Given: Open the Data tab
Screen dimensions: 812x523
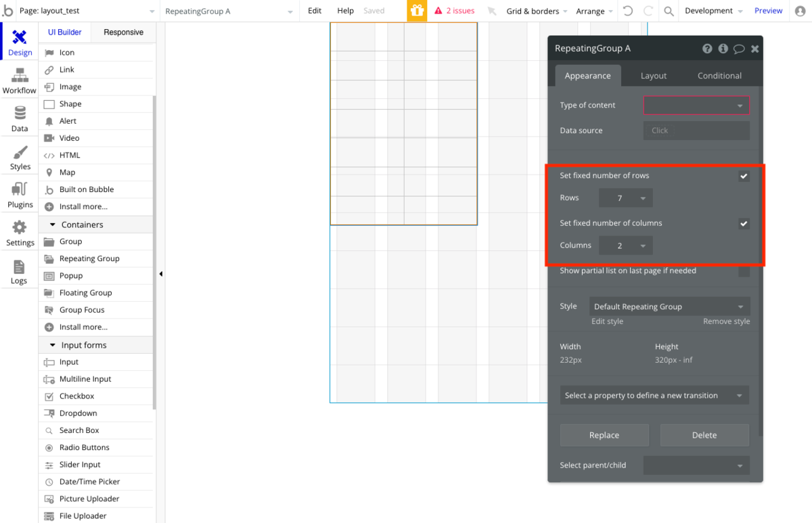Looking at the screenshot, I should [20, 118].
